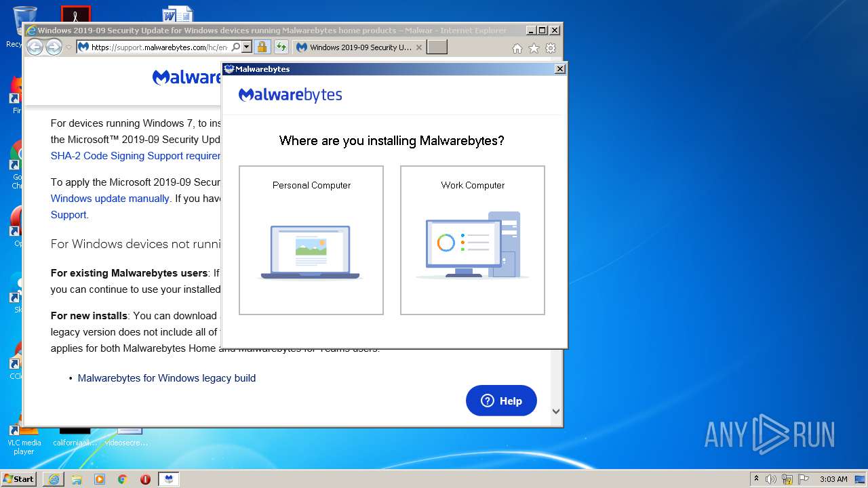Show hidden system tray icons

point(757,479)
